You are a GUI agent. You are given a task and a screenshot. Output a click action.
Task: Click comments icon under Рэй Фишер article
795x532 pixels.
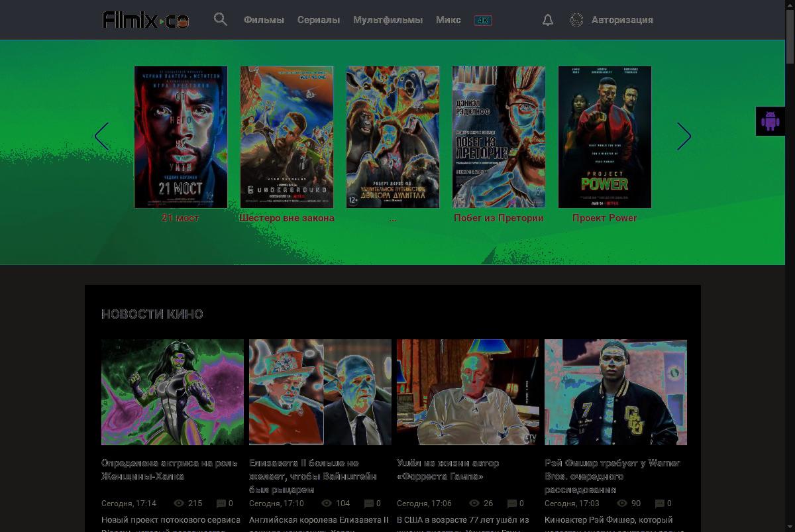[660, 504]
